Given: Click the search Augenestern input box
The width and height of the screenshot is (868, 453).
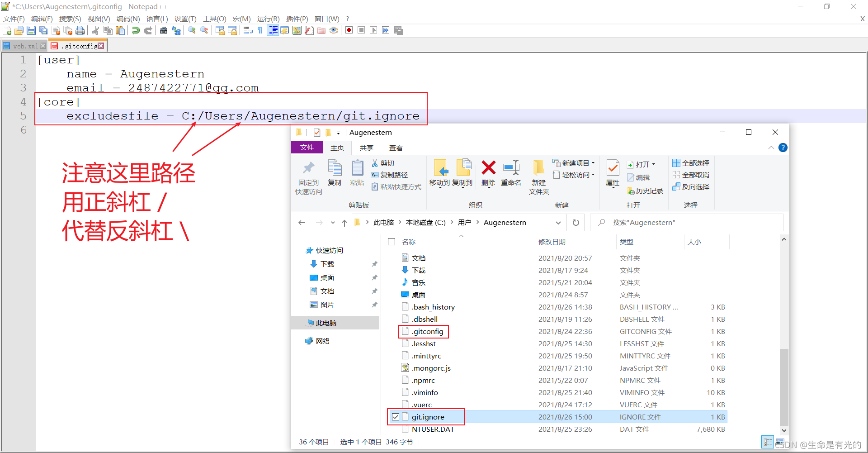Looking at the screenshot, I should [687, 223].
